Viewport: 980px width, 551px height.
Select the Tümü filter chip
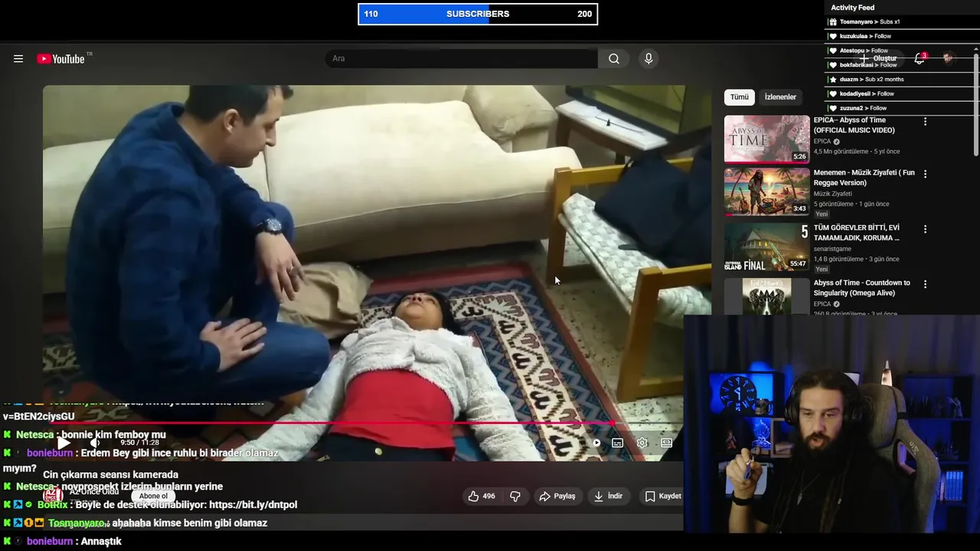click(x=740, y=97)
